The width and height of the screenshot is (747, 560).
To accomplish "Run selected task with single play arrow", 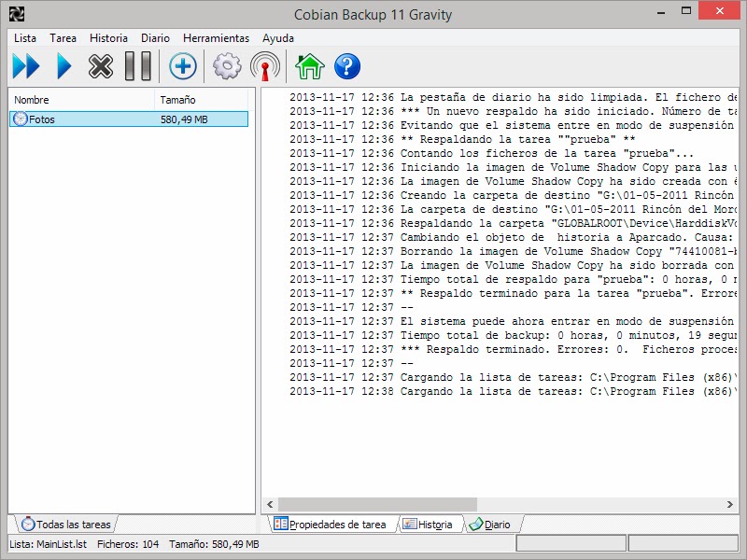I will click(63, 66).
